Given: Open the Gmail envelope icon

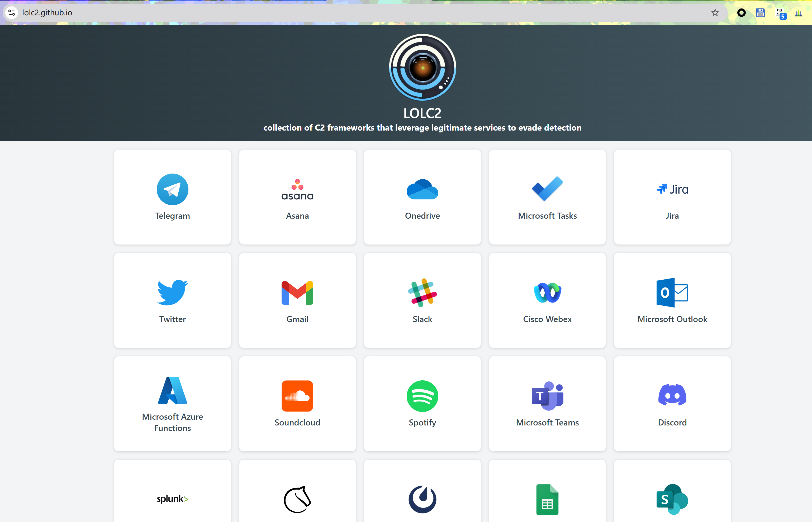Looking at the screenshot, I should 297,293.
